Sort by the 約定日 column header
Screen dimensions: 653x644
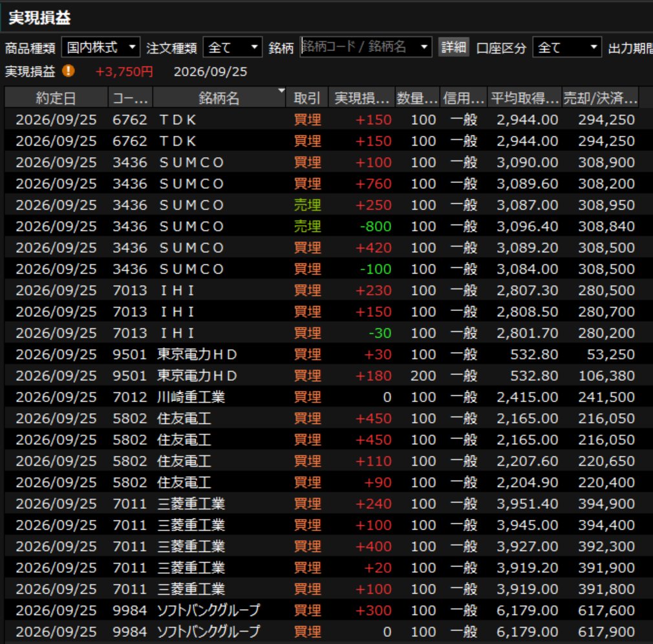(x=56, y=98)
